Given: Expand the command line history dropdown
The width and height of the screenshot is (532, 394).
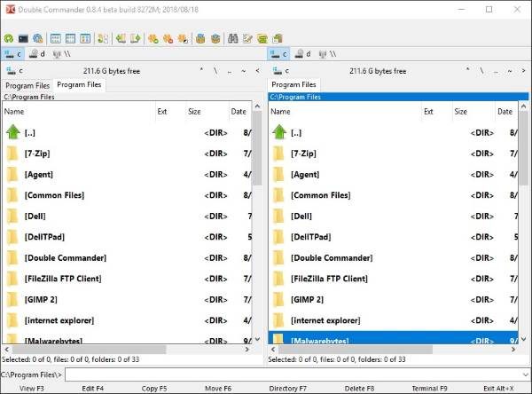Looking at the screenshot, I should (525, 374).
